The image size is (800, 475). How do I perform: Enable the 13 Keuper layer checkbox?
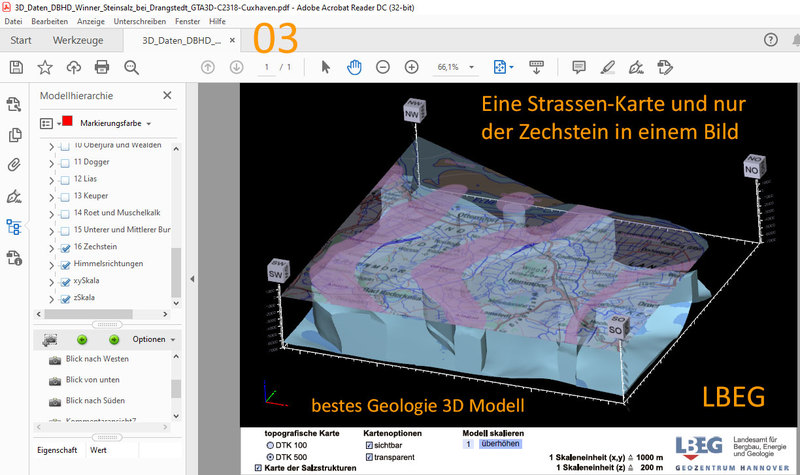coord(65,196)
